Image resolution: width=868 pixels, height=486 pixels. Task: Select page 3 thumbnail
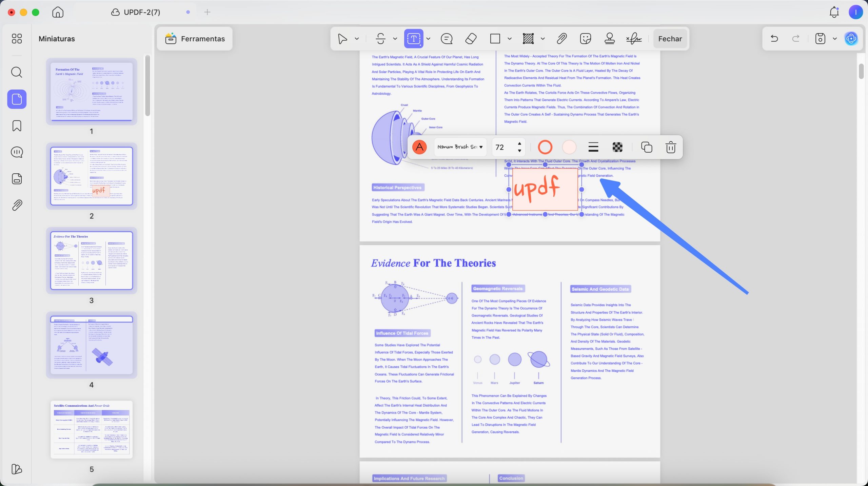[92, 260]
